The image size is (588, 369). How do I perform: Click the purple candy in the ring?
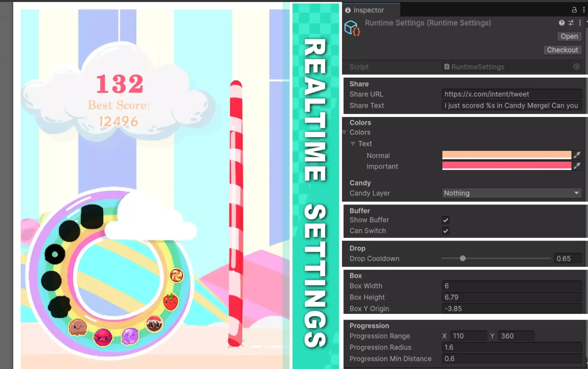point(130,336)
